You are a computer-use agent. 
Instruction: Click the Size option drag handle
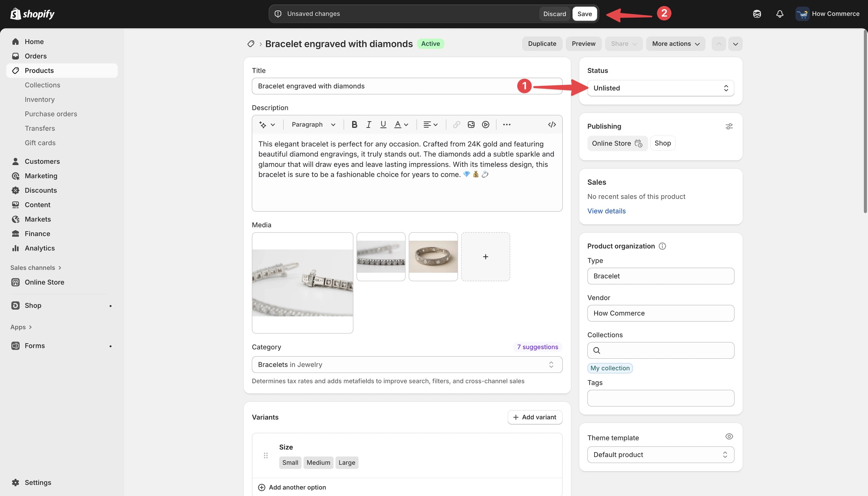tap(266, 455)
